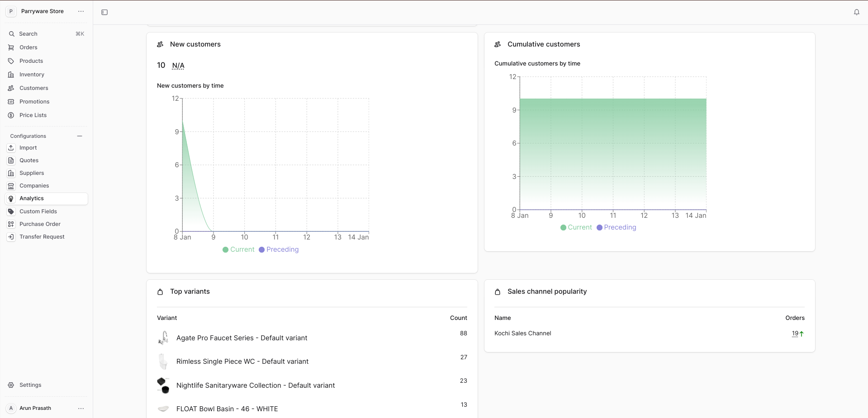This screenshot has width=868, height=418.
Task: Click the Settings gear icon
Action: pyautogui.click(x=11, y=385)
